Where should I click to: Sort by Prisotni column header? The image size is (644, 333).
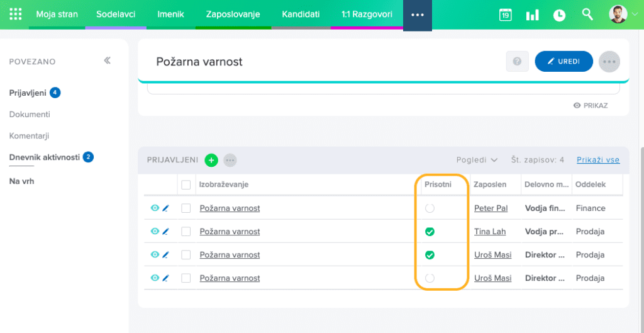pyautogui.click(x=438, y=184)
